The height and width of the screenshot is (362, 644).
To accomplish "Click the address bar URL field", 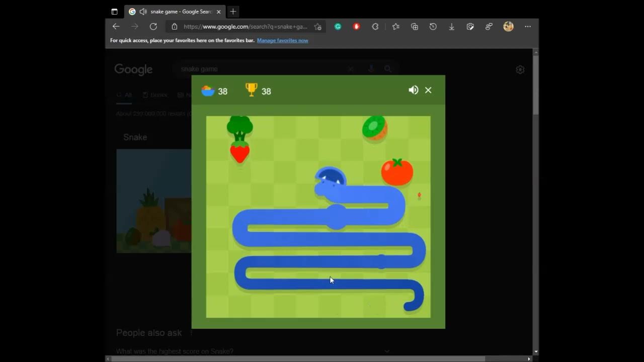I will click(x=246, y=27).
